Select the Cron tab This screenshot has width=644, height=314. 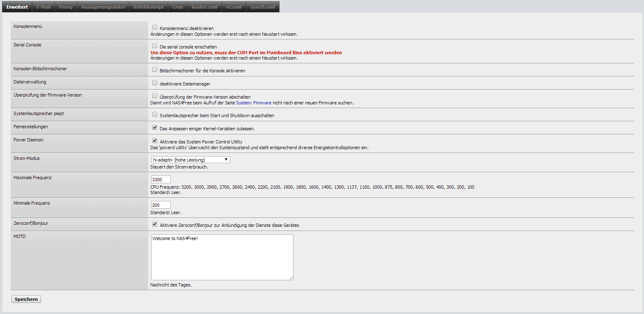click(178, 7)
